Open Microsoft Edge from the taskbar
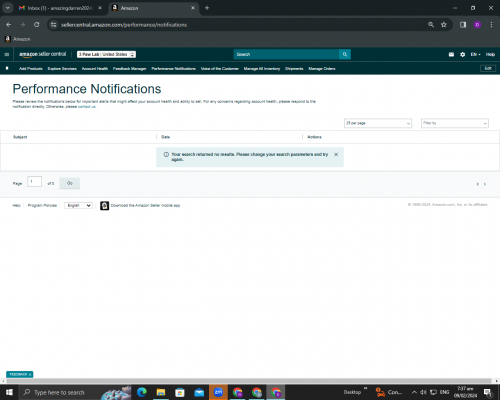The width and height of the screenshot is (500, 400). [x=142, y=392]
